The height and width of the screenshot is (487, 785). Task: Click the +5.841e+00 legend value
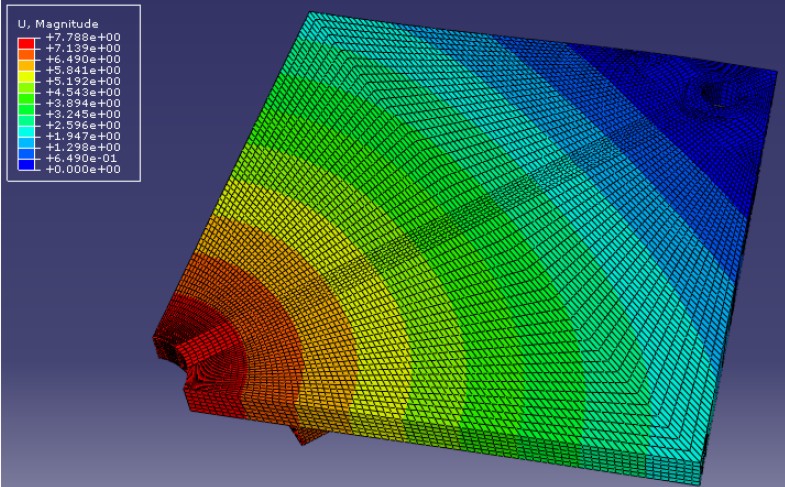83,70
